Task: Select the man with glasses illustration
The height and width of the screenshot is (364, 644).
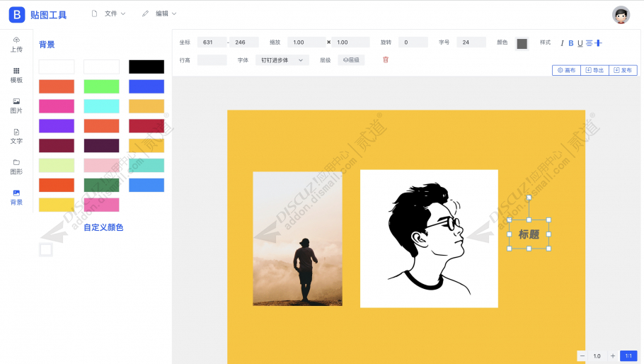Action: (x=429, y=239)
